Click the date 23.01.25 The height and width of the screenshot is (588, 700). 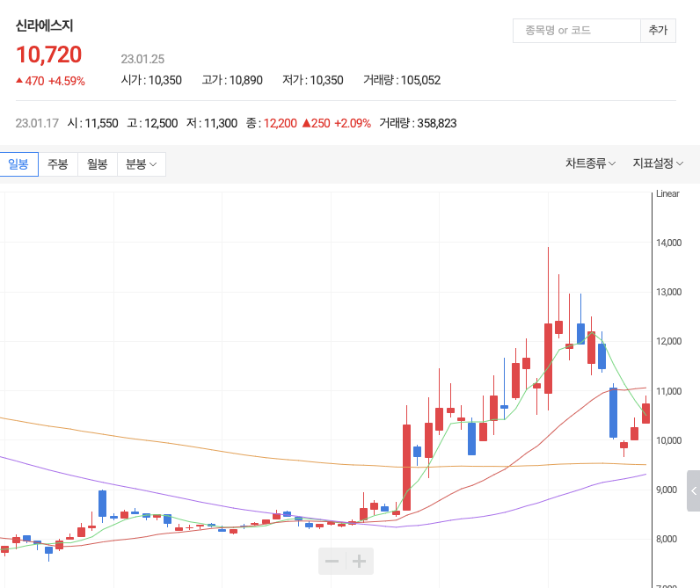142,59
